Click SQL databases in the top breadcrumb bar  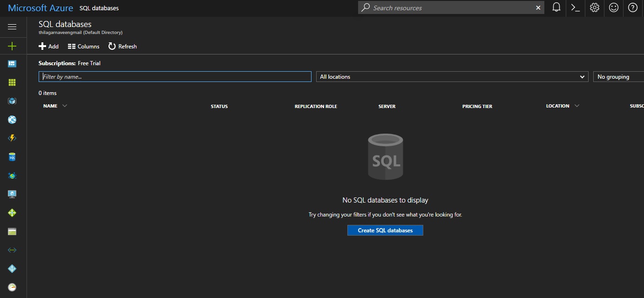(99, 8)
